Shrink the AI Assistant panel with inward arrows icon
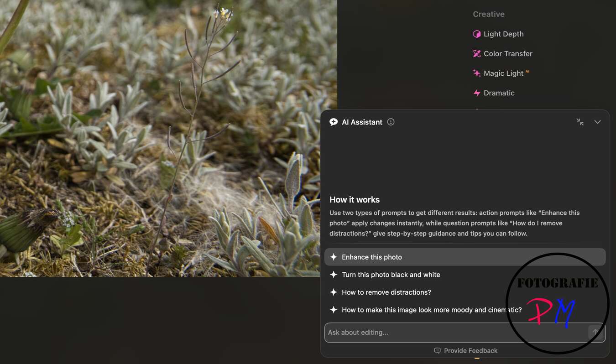Viewport: 616px width, 364px height. click(579, 122)
